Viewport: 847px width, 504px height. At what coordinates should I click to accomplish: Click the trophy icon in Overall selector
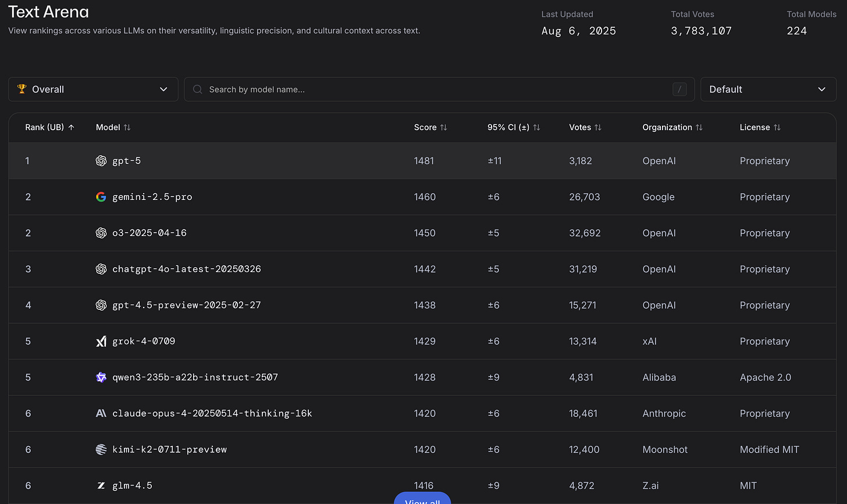pos(22,89)
